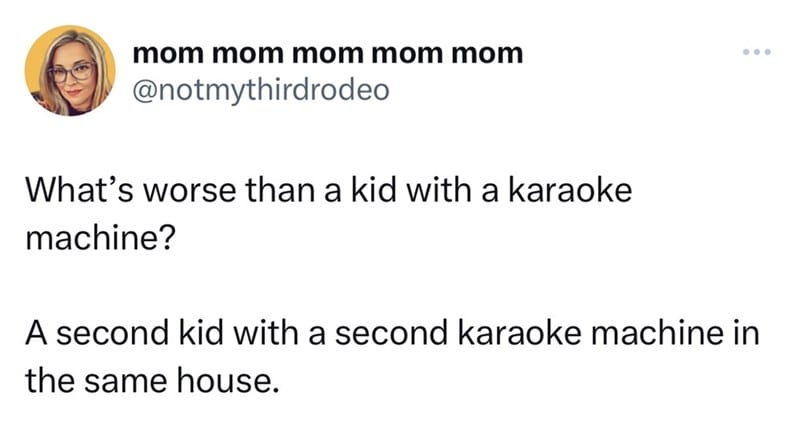This screenshot has width=800, height=434.
Task: Click the word "machine" in the answer paragraph
Action: tap(657, 333)
